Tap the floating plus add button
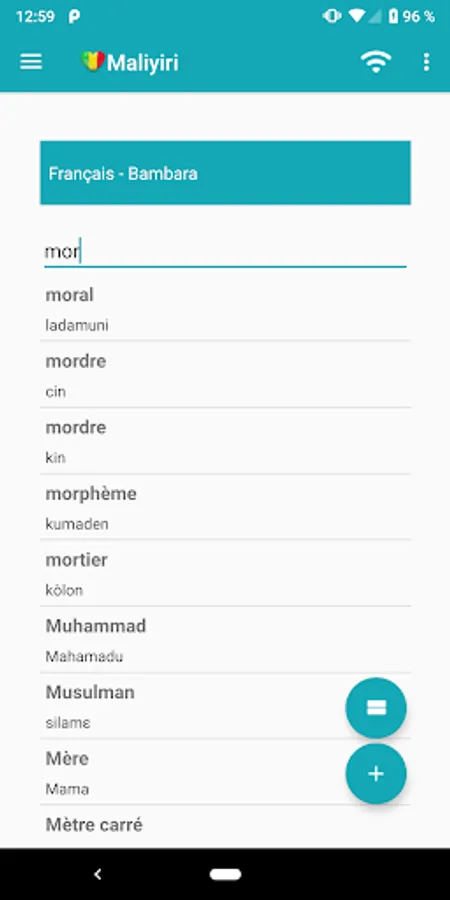This screenshot has height=900, width=450. 376,774
